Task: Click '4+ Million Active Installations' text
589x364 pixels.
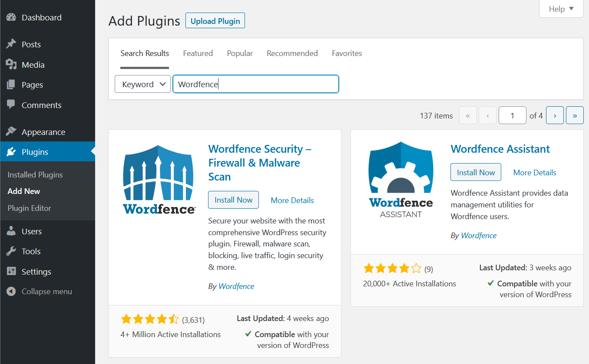Action: pyautogui.click(x=171, y=334)
